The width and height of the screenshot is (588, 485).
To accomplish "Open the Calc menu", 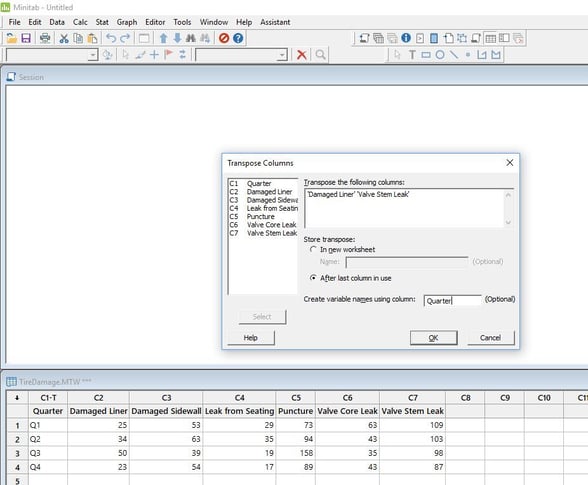I will pyautogui.click(x=80, y=22).
